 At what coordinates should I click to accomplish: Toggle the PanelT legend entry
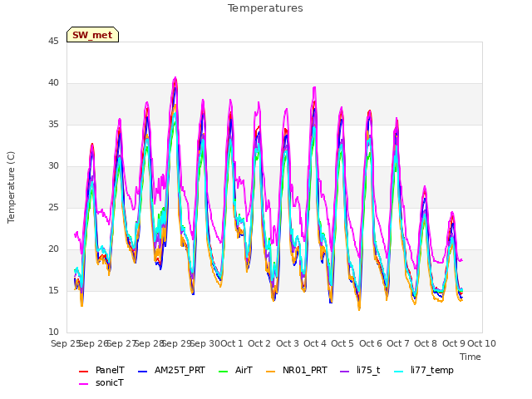101,370
